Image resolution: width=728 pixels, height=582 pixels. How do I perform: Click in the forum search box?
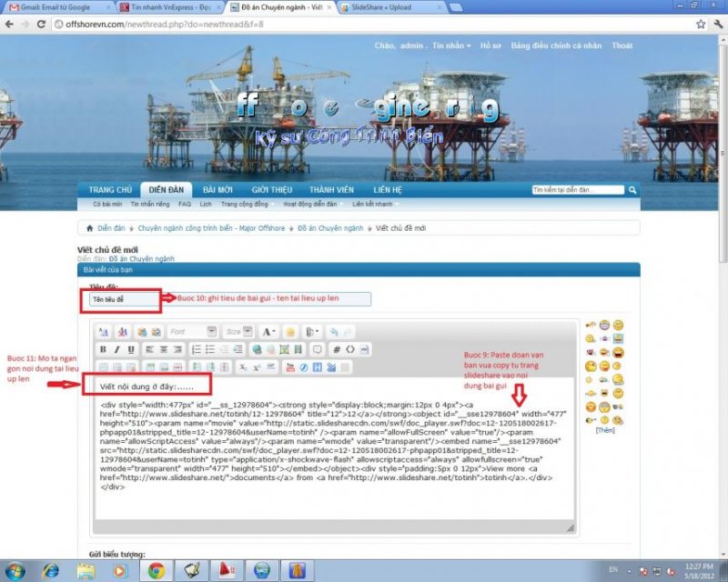coord(578,190)
